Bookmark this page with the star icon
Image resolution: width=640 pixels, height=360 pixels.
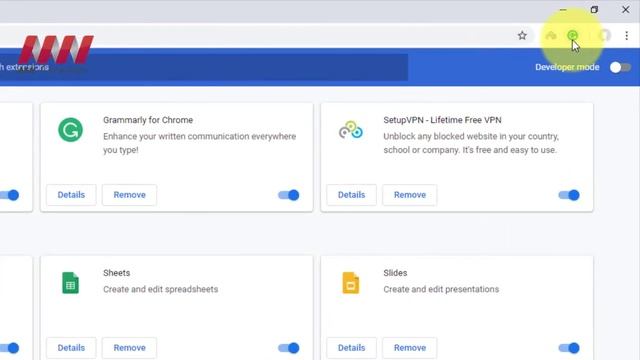(x=522, y=36)
